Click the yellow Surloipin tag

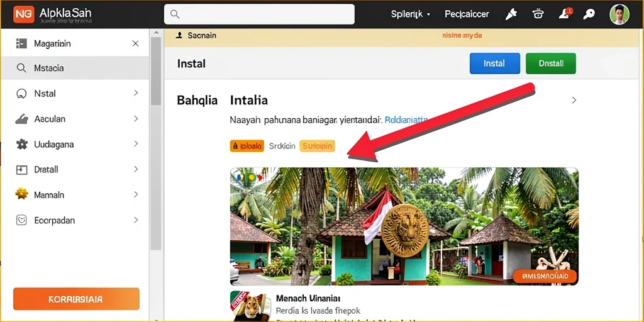[x=317, y=146]
